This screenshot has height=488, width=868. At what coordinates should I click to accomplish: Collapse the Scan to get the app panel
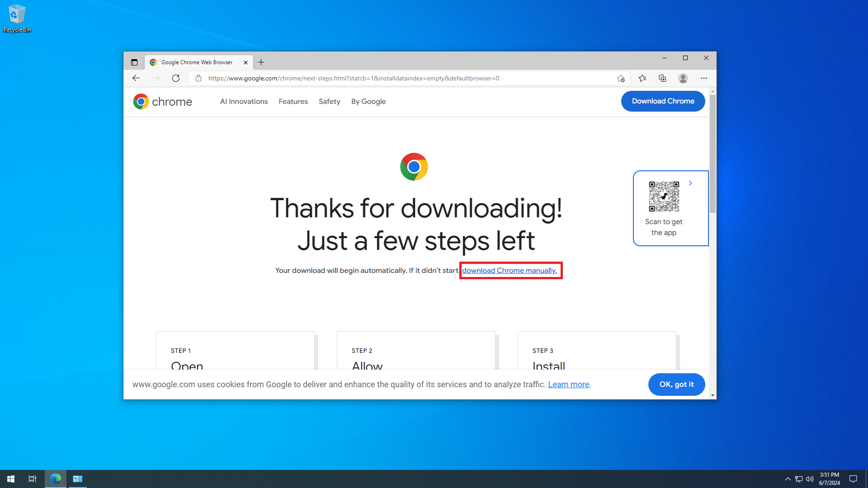[690, 183]
